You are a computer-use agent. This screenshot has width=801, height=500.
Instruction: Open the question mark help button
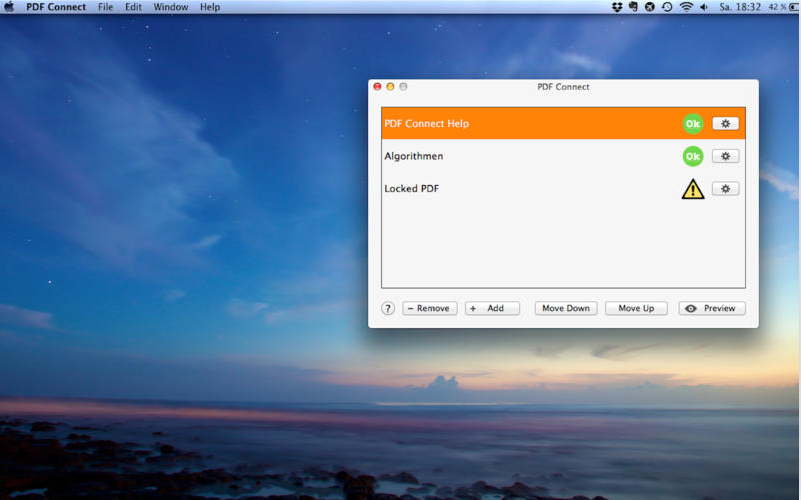click(388, 308)
